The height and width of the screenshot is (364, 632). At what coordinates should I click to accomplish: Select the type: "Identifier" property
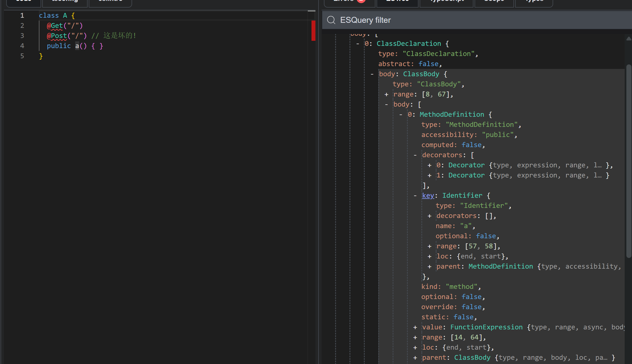473,206
